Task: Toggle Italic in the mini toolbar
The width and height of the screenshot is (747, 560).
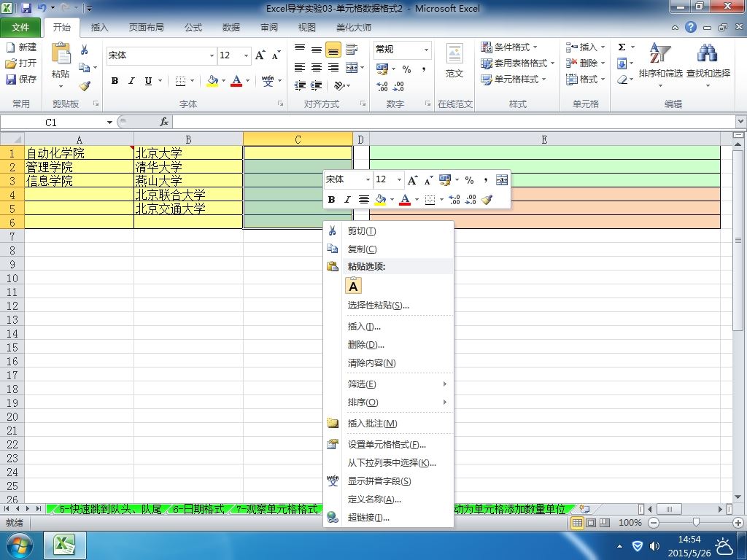Action: [347, 200]
